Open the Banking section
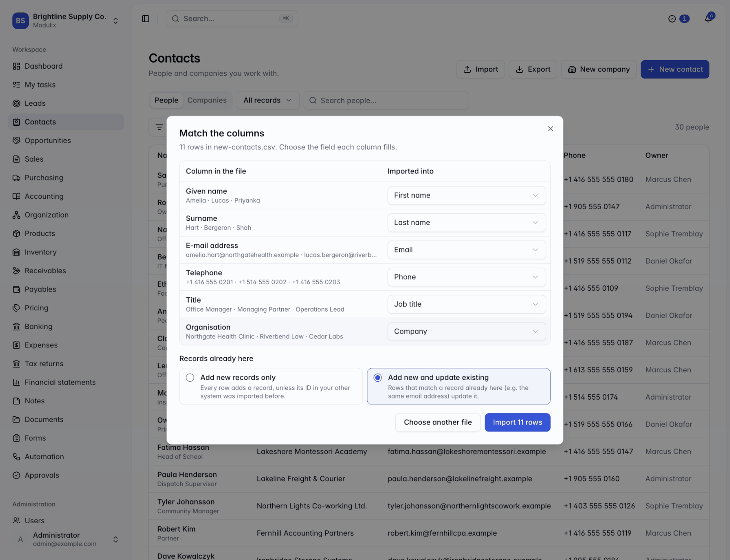The width and height of the screenshot is (730, 560). 66,326
